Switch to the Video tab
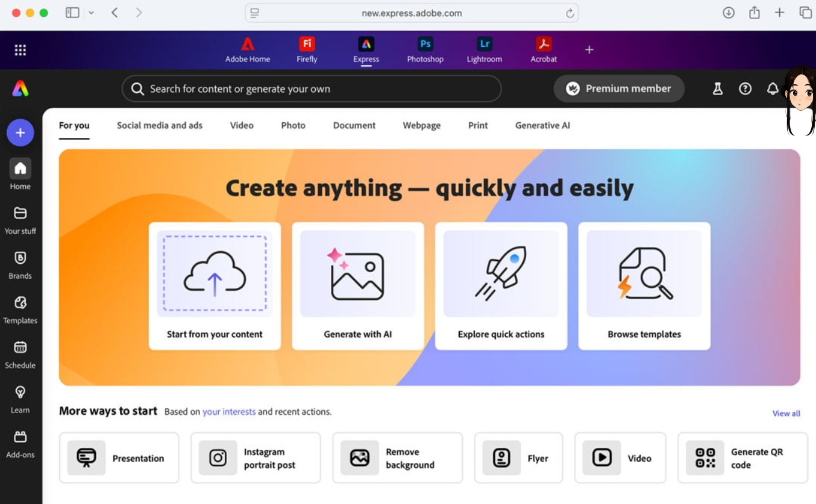This screenshot has width=816, height=504. [x=242, y=125]
